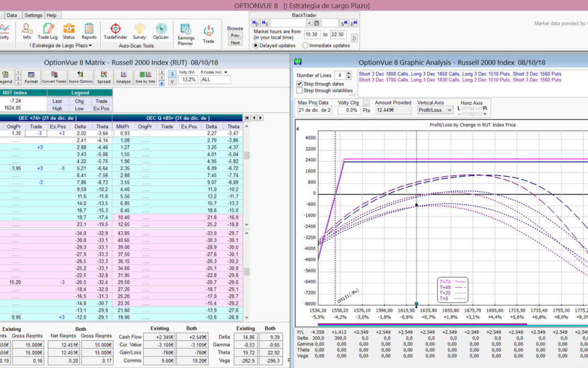
Task: Toggle the T row button in Matrix
Action: pyautogui.click(x=162, y=78)
